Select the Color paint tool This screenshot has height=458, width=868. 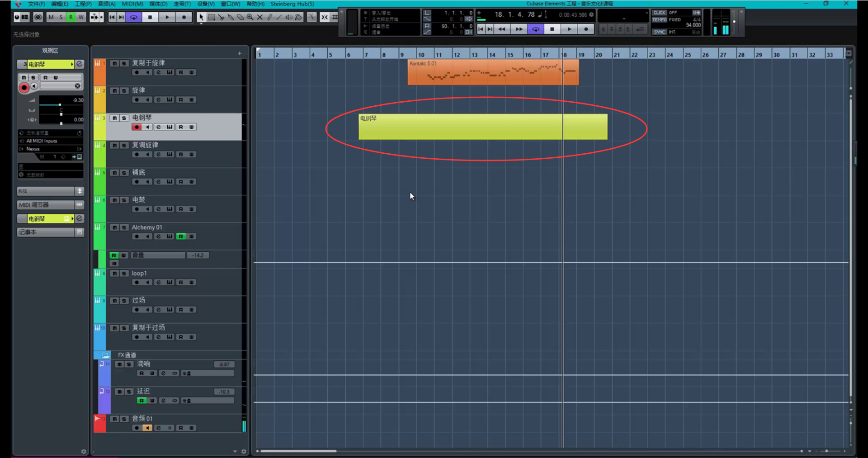coord(298,17)
